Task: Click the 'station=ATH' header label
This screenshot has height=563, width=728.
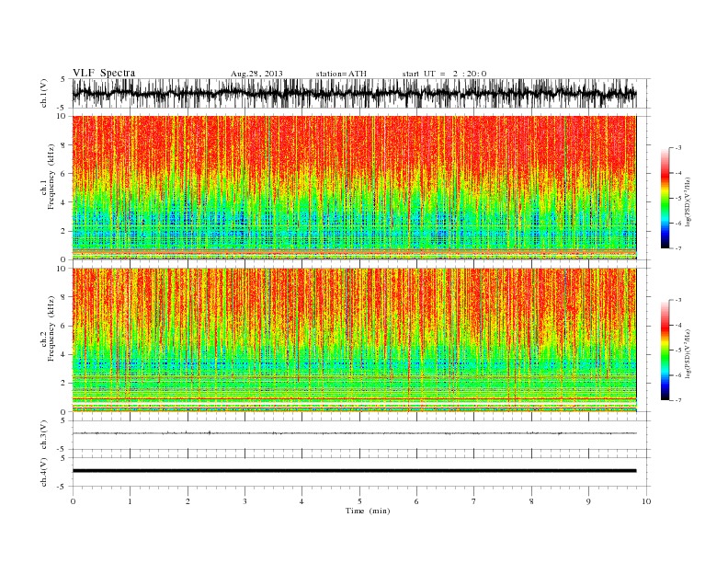Action: (341, 74)
